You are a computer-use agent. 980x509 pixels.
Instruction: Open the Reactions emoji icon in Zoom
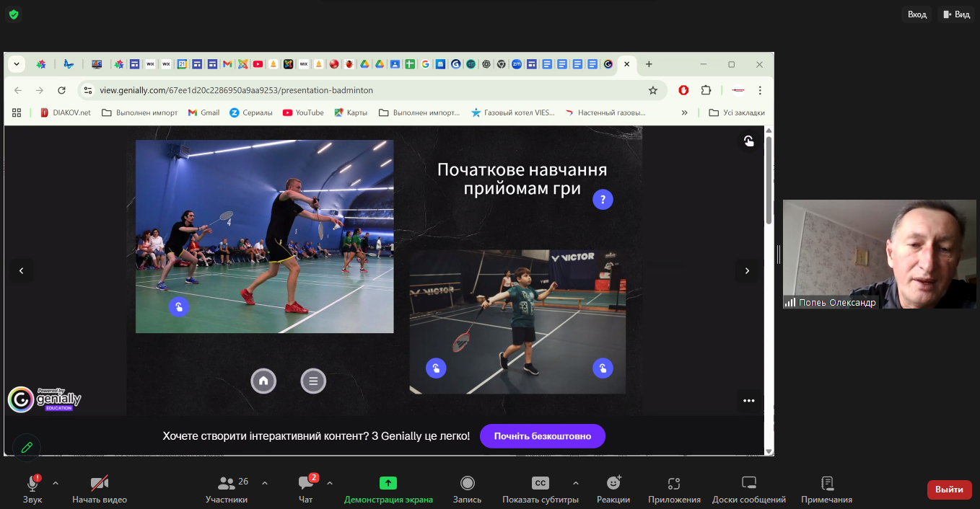tap(613, 483)
